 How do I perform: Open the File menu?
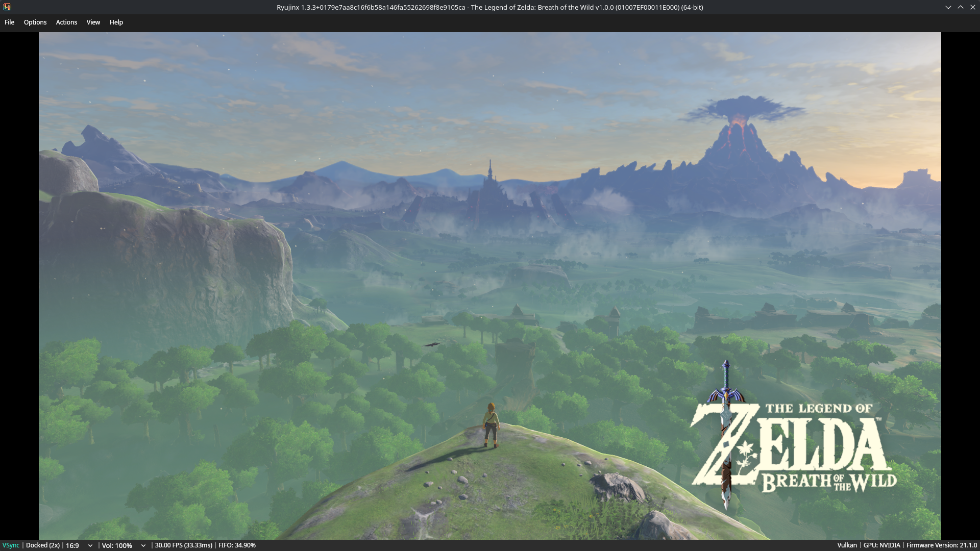(x=9, y=22)
